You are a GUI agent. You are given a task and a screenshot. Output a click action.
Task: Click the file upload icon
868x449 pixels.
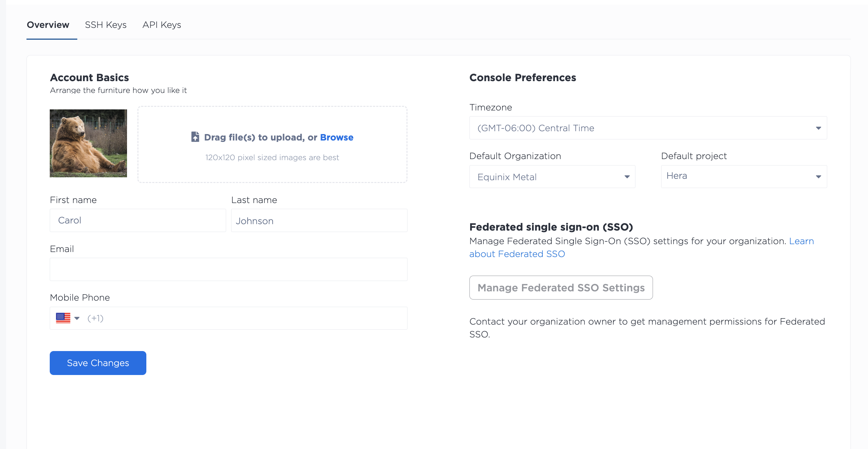tap(195, 137)
